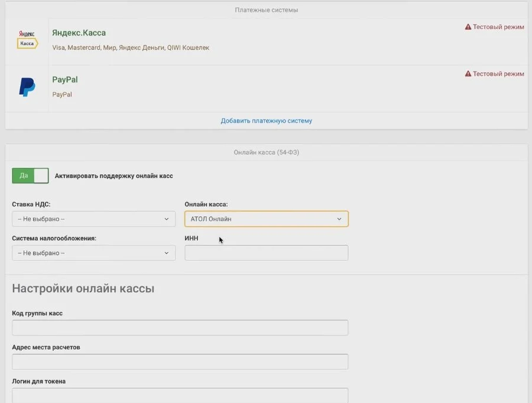Click the Адрес места расчетов field

(x=180, y=362)
